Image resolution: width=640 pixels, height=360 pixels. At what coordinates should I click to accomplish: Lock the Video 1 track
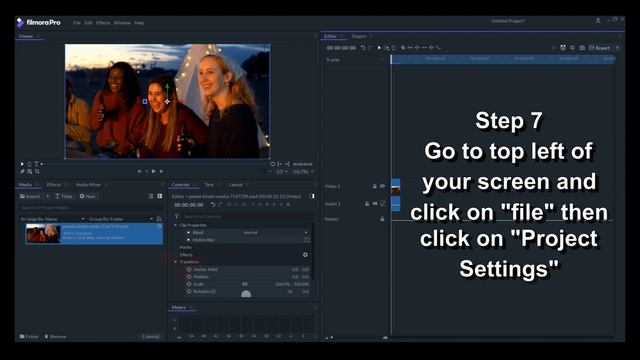(x=374, y=186)
